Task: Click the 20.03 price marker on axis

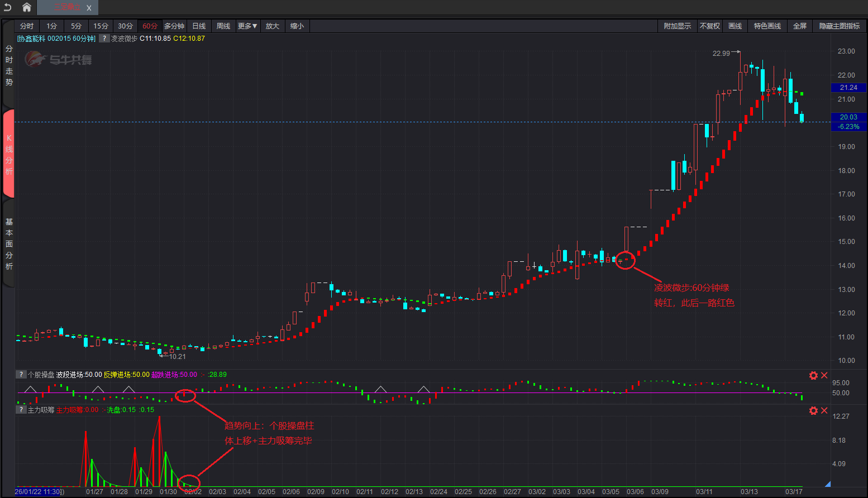Action: 848,117
